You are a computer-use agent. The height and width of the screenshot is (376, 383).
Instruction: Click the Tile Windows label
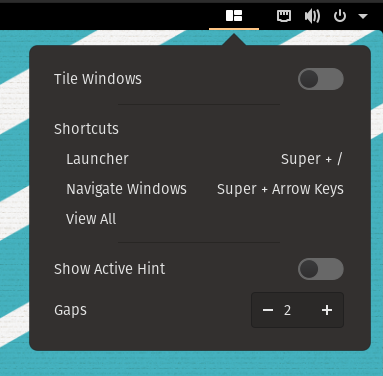98,79
